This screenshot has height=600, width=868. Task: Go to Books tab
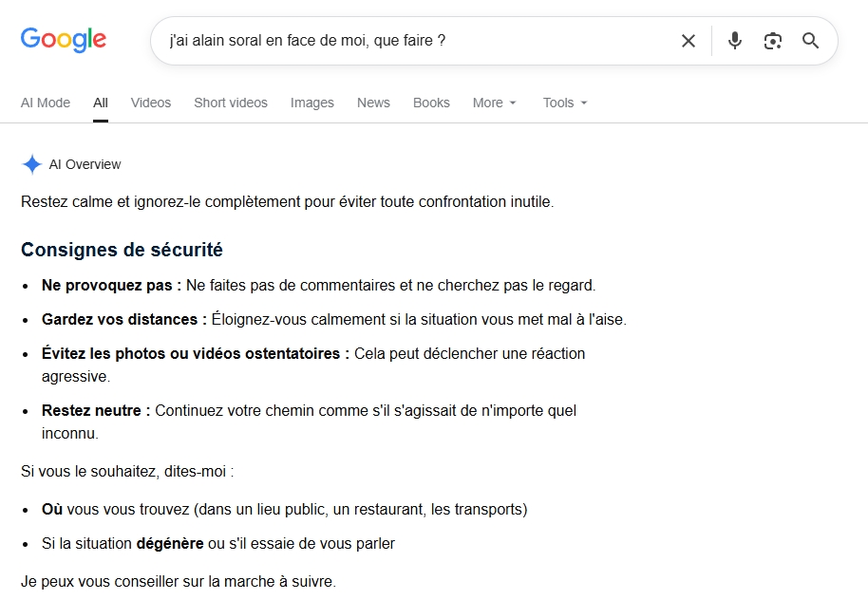[x=431, y=103]
